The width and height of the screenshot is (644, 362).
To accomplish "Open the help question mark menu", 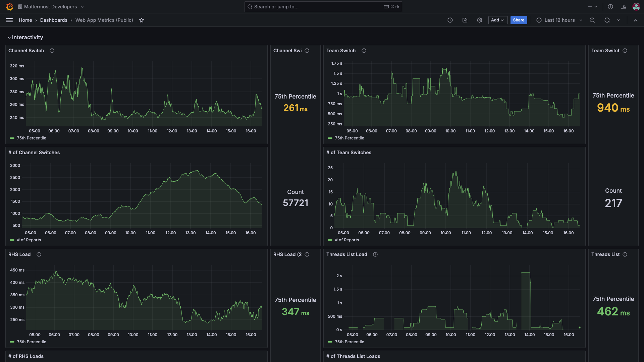I will tap(610, 7).
